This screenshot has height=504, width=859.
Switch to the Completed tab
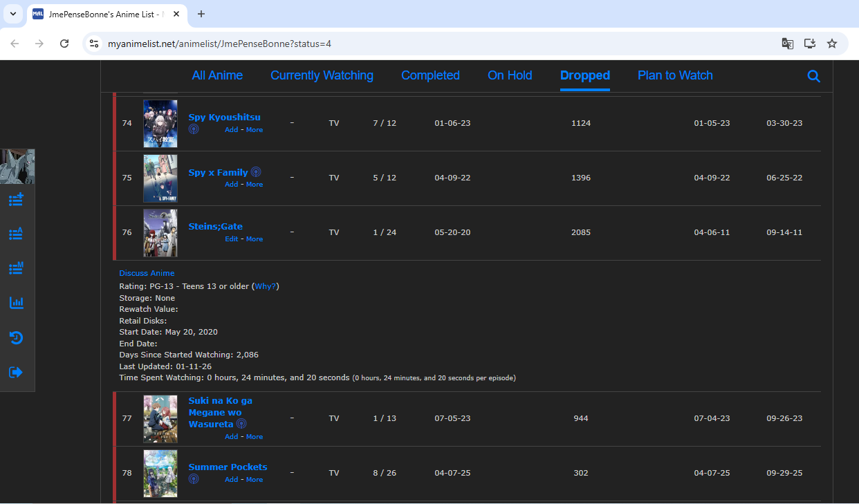coord(430,75)
